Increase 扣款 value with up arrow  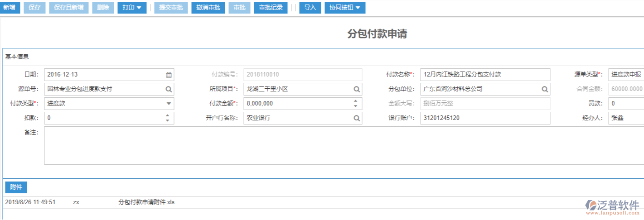(168, 115)
